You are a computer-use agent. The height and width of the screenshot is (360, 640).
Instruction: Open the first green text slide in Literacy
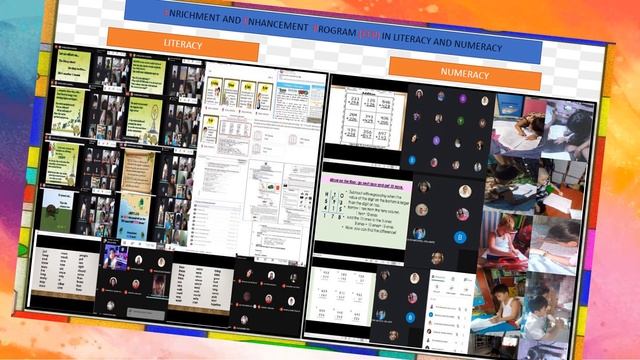[x=73, y=66]
